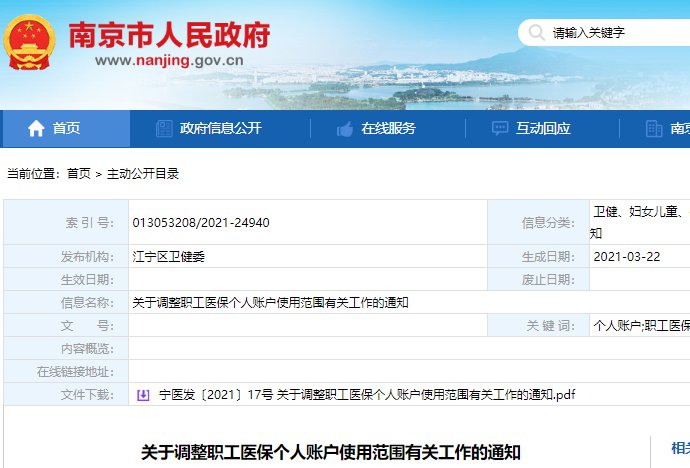This screenshot has width=690, height=468.
Task: Focus the 请输入关键字 search field
Action: point(610,32)
